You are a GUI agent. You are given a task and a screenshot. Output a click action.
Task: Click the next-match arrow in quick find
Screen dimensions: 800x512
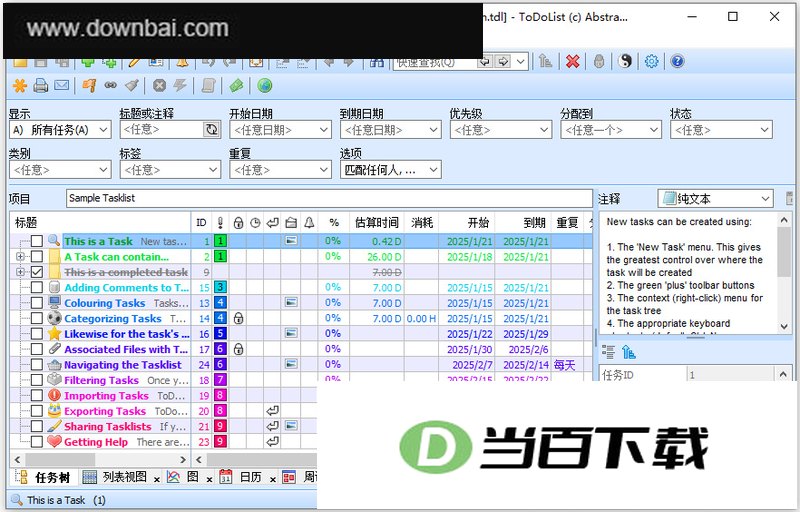[x=504, y=62]
